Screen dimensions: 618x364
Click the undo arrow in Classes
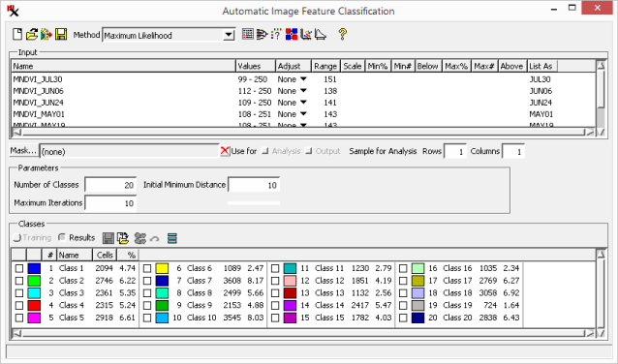155,238
